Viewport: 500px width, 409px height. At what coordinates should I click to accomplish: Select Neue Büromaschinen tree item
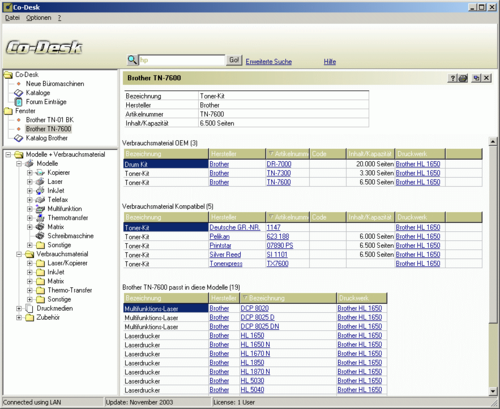55,84
